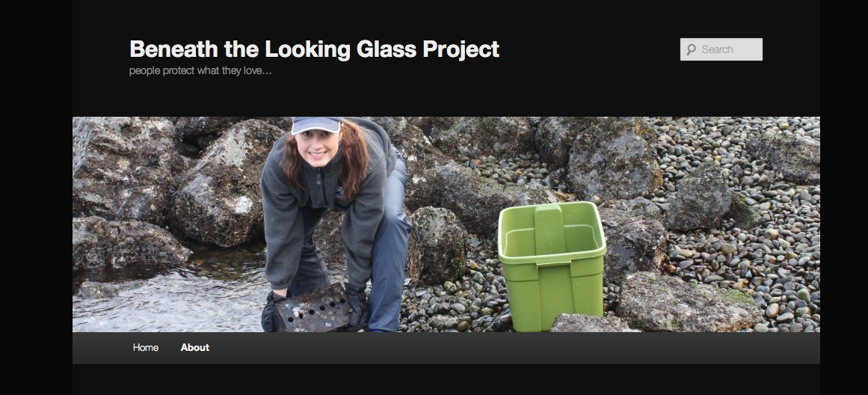Click the search magnifier icon

pyautogui.click(x=691, y=49)
